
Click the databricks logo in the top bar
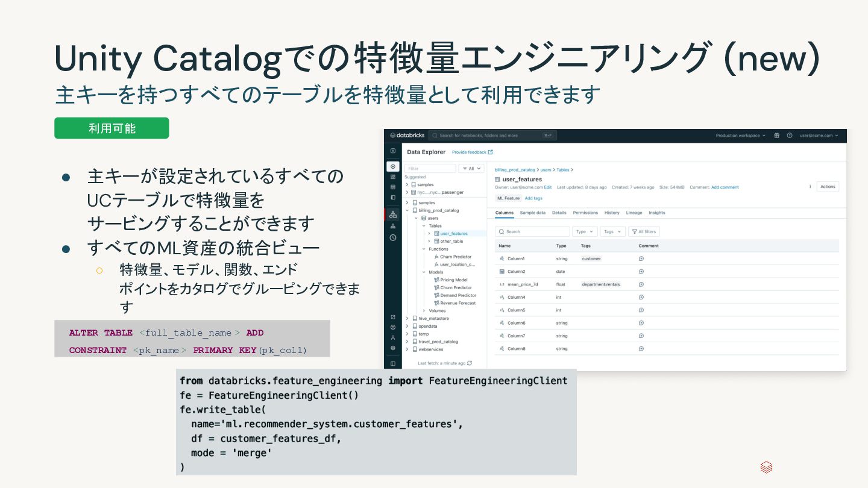point(406,136)
